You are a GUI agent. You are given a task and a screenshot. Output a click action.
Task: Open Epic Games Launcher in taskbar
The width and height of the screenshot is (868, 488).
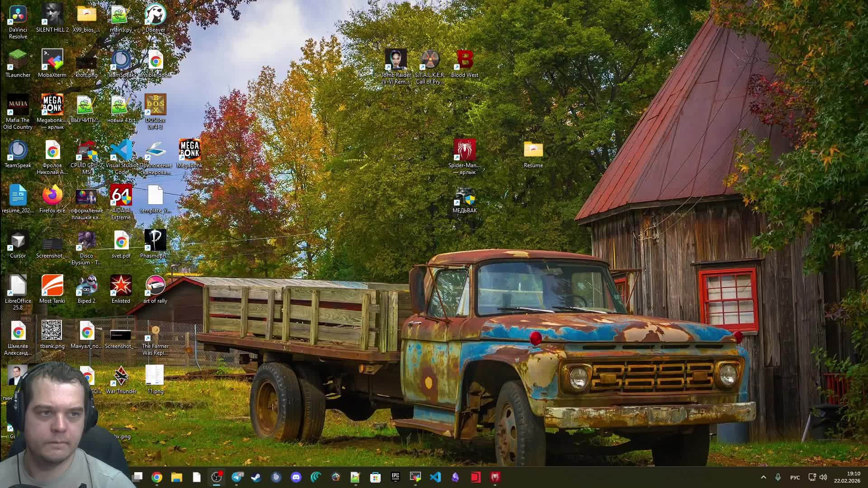396,477
